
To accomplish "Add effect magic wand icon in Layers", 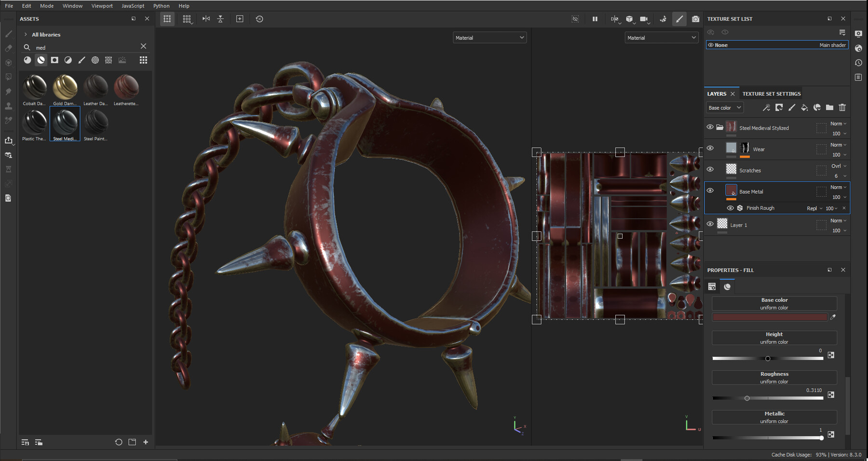I will (x=766, y=108).
